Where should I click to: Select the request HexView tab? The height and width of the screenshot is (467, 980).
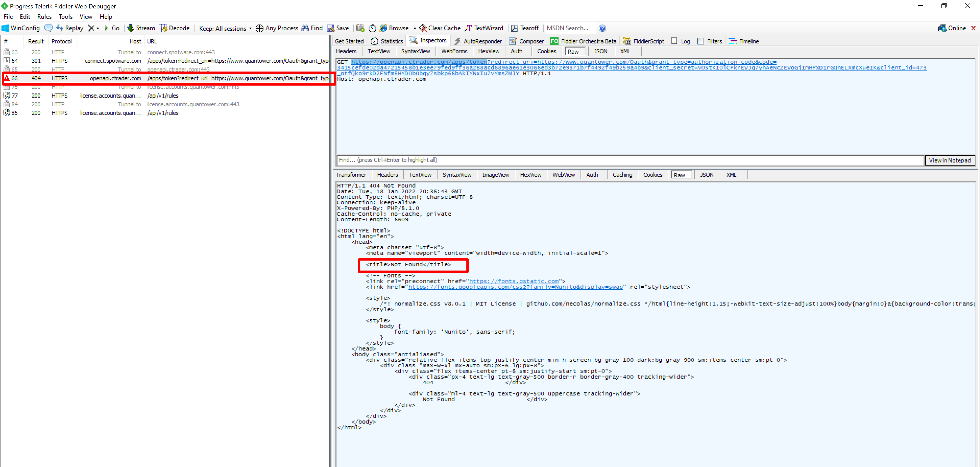[489, 51]
